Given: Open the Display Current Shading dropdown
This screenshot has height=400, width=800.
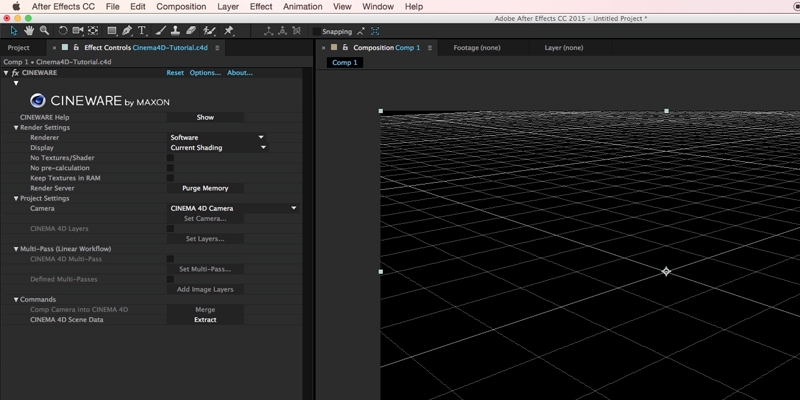Looking at the screenshot, I should pyautogui.click(x=218, y=147).
